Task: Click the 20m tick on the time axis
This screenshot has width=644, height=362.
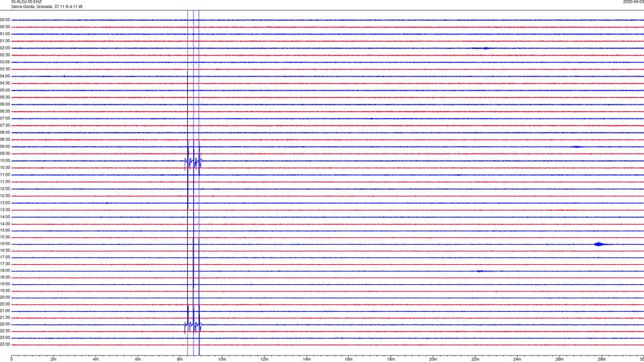Action: click(433, 359)
